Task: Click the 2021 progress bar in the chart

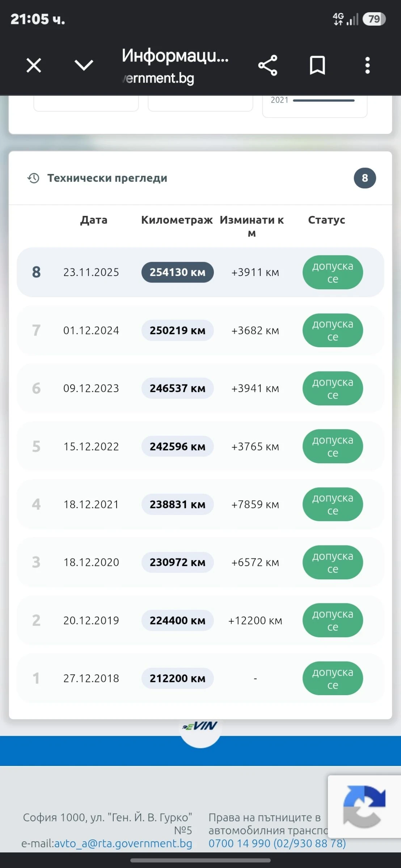Action: tap(324, 101)
